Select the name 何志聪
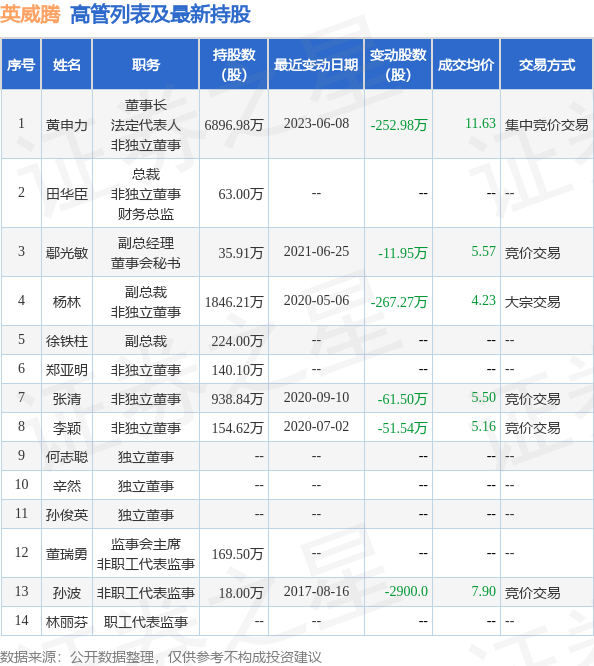 pyautogui.click(x=67, y=457)
